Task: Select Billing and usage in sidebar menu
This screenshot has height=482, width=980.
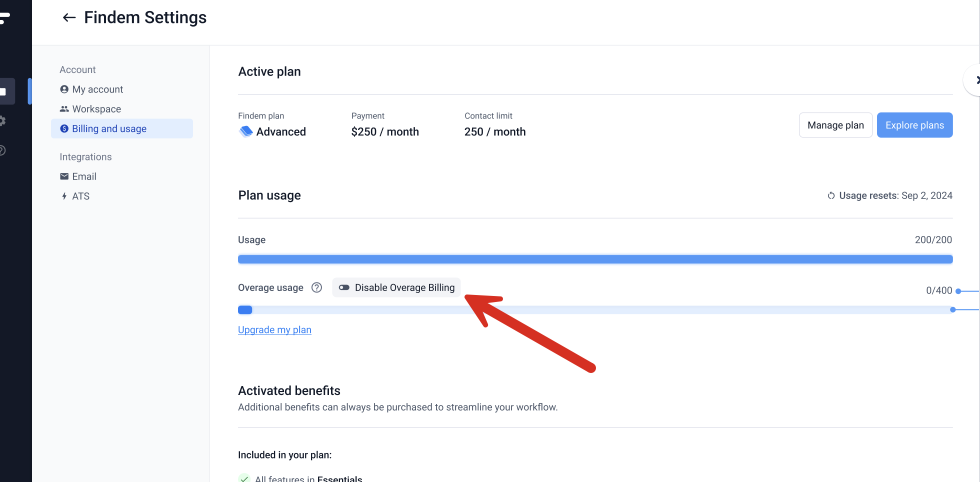Action: tap(109, 128)
